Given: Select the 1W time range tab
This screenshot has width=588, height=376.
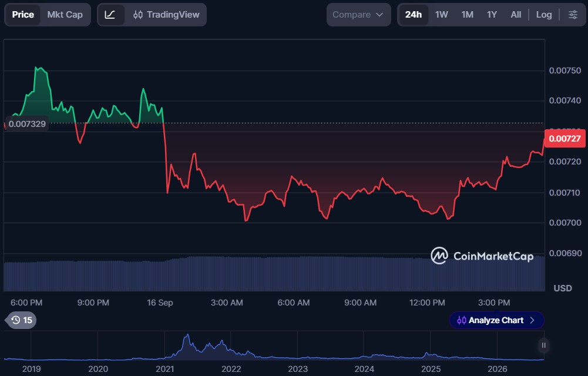Looking at the screenshot, I should tap(441, 15).
